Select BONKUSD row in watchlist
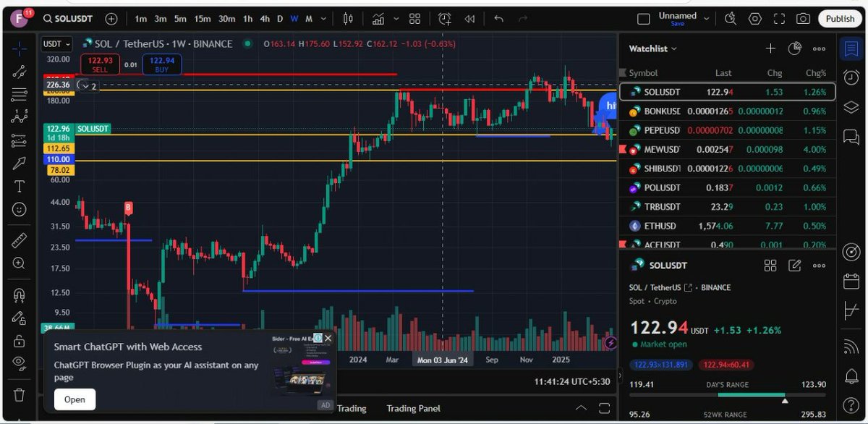The height and width of the screenshot is (424, 868). pyautogui.click(x=728, y=111)
